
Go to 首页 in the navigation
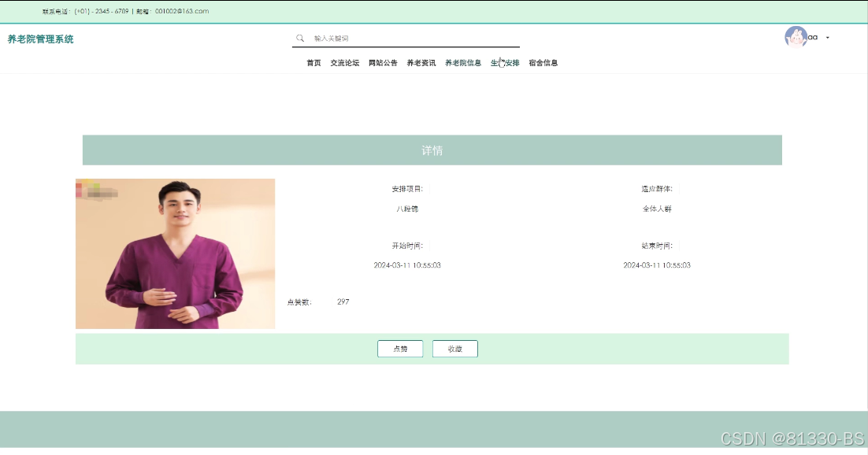pos(313,63)
